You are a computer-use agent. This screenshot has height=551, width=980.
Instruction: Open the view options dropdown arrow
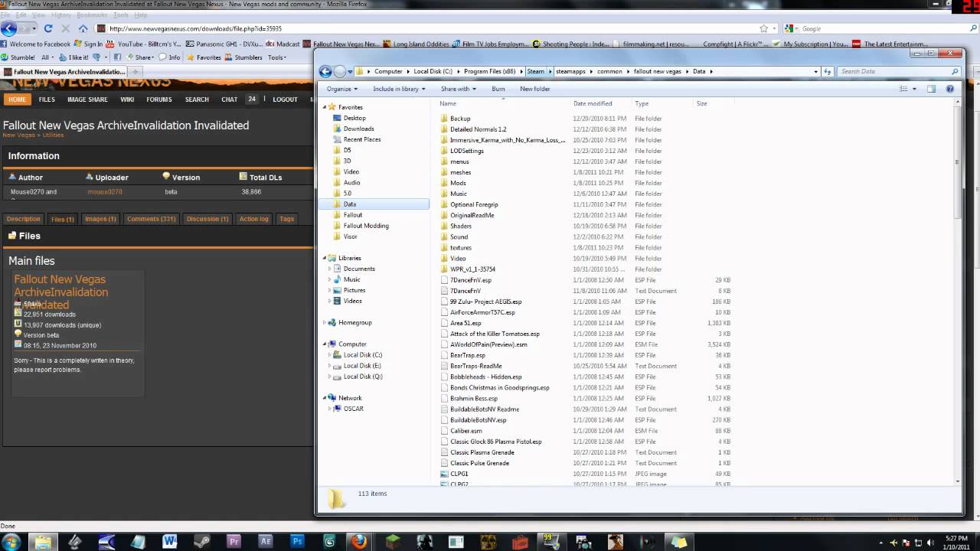[914, 89]
